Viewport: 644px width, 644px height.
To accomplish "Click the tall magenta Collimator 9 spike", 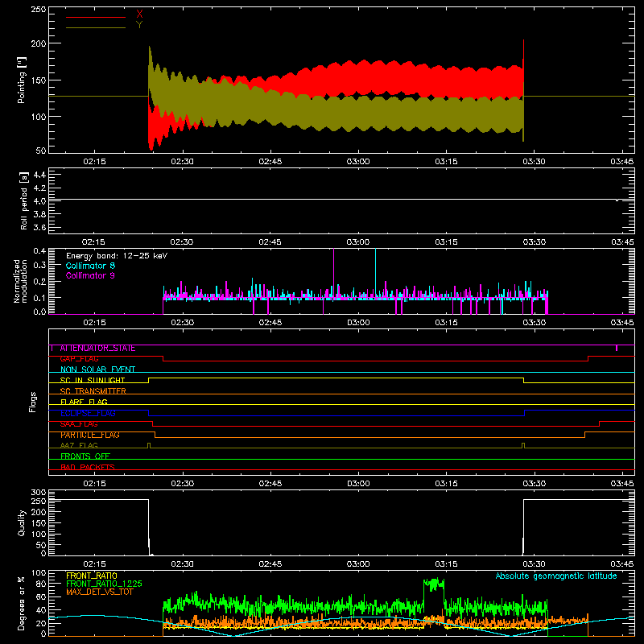I will pyautogui.click(x=333, y=271).
